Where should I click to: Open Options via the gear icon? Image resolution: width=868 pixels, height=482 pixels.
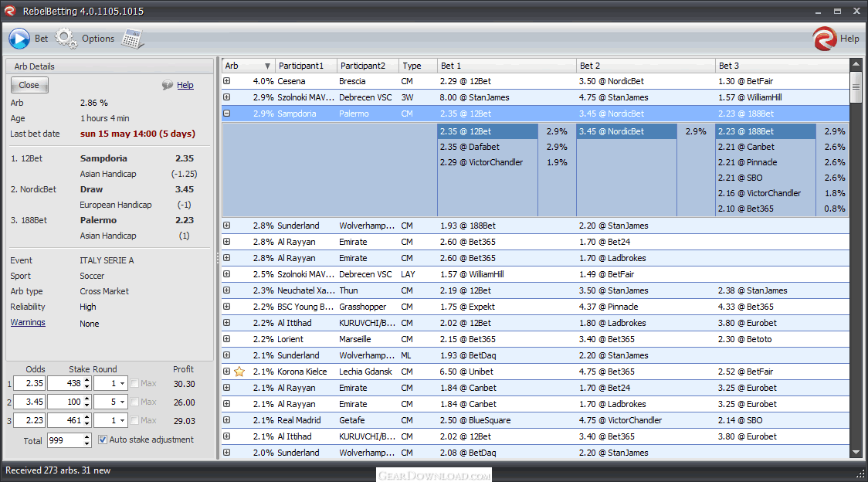pos(66,39)
